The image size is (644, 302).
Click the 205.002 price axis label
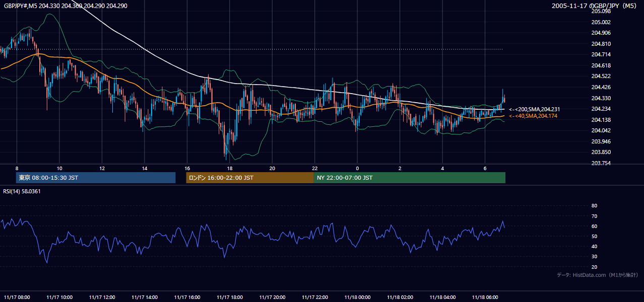point(601,22)
